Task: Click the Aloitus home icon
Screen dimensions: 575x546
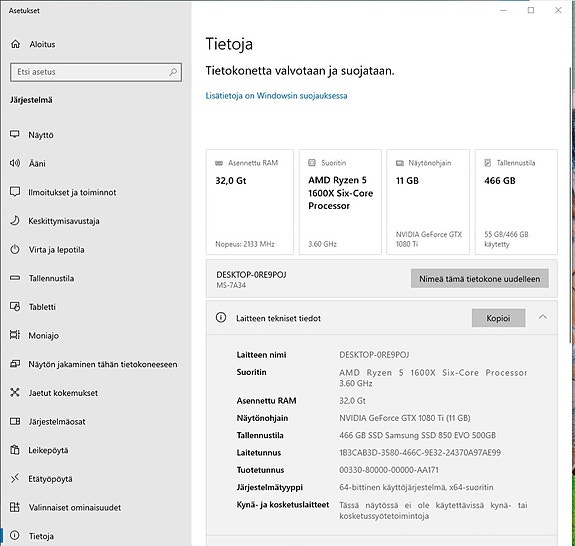Action: click(x=15, y=44)
